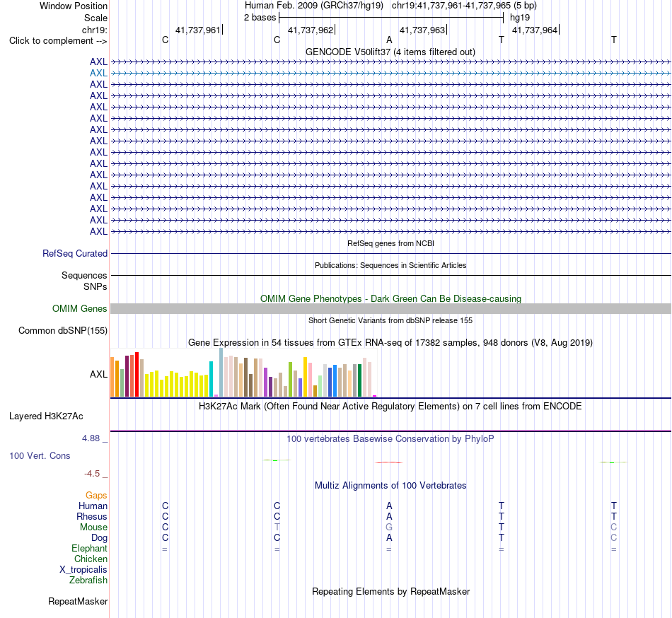The height and width of the screenshot is (618, 672).
Task: Click the RefSeq Curated label
Action: click(75, 254)
